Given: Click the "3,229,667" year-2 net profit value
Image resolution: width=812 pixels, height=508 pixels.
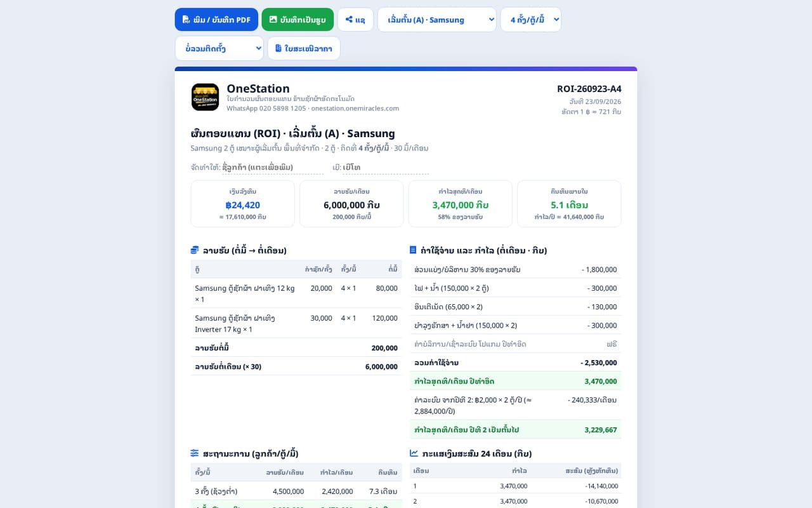Looking at the screenshot, I should tap(601, 430).
